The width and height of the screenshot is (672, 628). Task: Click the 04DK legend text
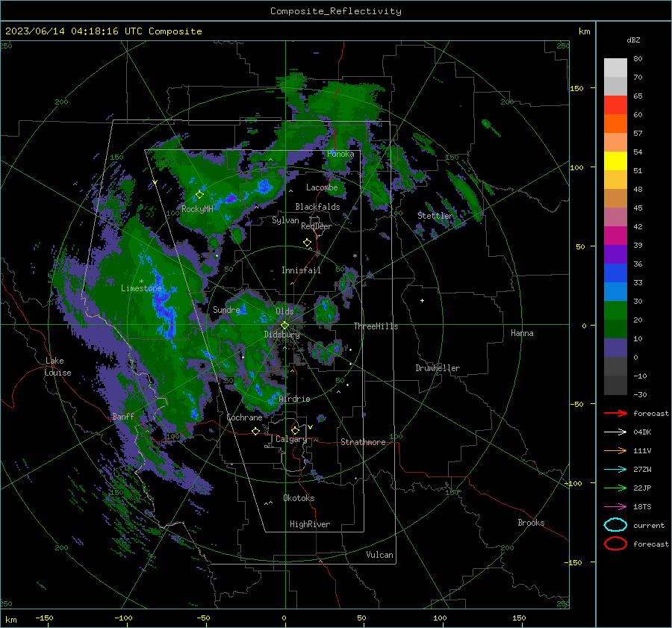point(642,432)
